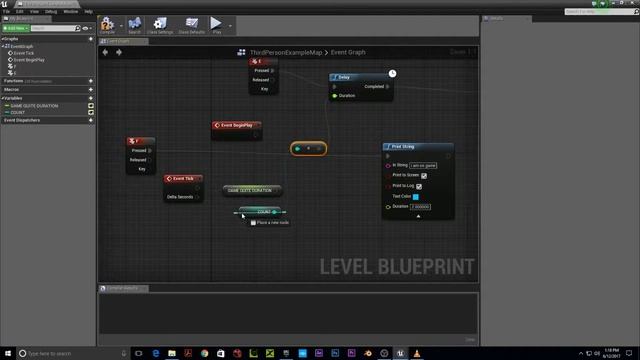The height and width of the screenshot is (360, 640).
Task: Open Windows Start menu
Action: (7, 353)
